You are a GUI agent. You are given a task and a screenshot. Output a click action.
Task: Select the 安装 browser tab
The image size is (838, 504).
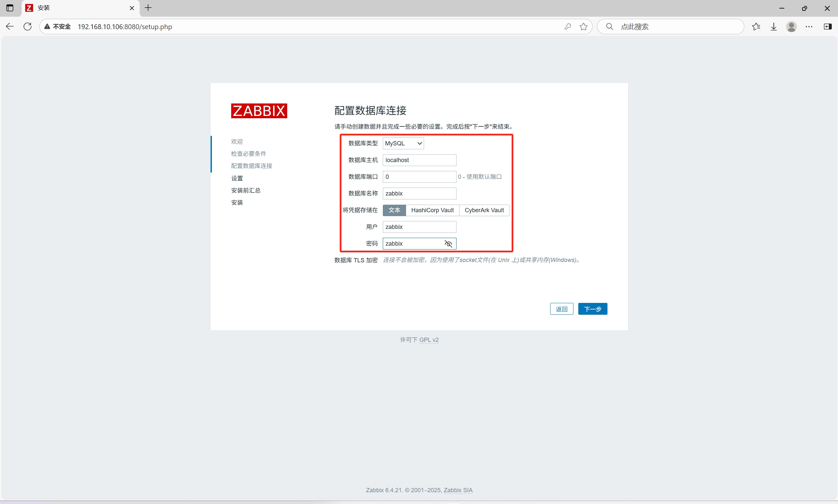(x=81, y=8)
